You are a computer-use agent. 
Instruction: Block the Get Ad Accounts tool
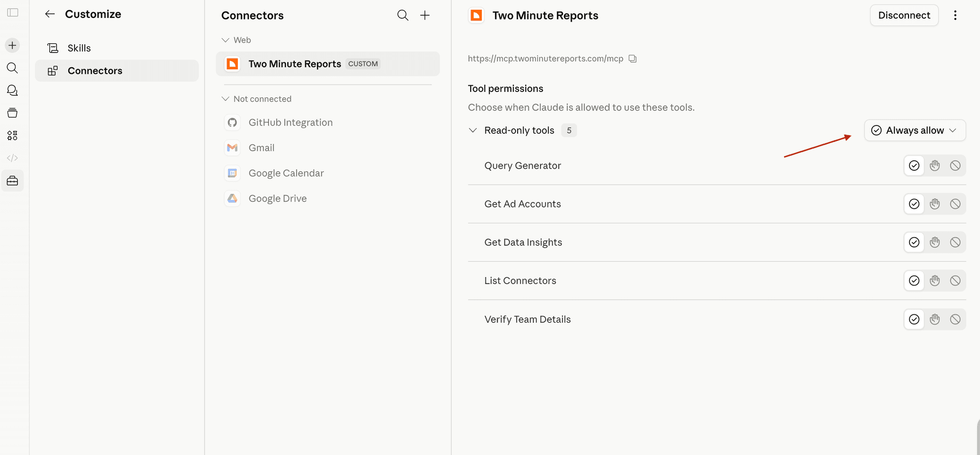[955, 204]
